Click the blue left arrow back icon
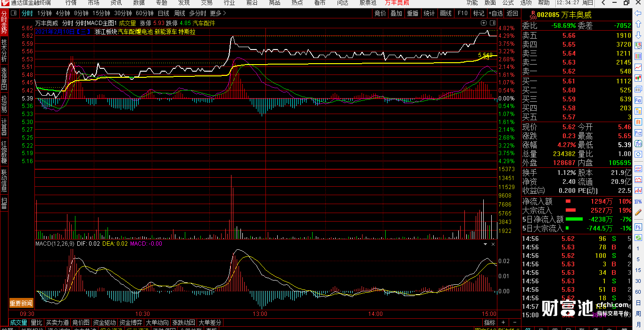 point(638,13)
